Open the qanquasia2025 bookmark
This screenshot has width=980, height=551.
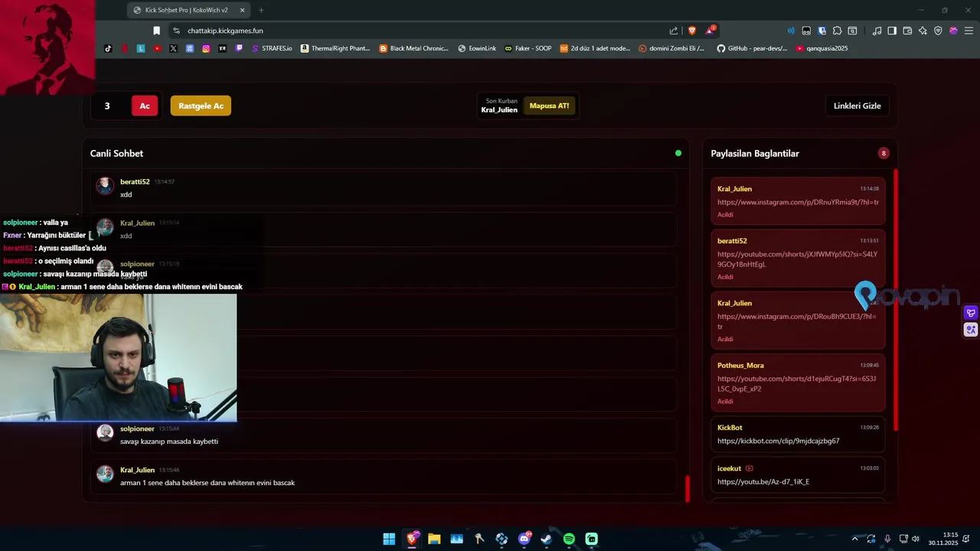[x=822, y=48]
